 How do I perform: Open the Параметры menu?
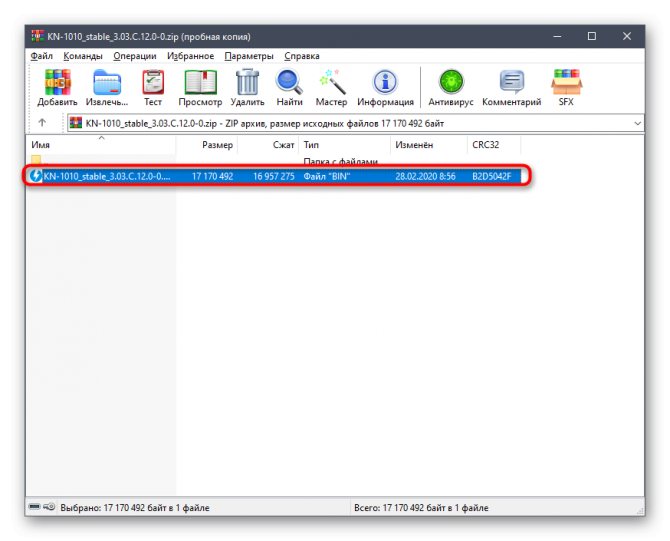249,56
